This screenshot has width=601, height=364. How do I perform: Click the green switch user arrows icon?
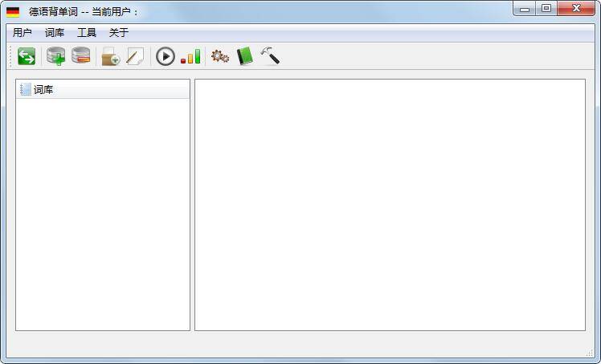tap(27, 56)
